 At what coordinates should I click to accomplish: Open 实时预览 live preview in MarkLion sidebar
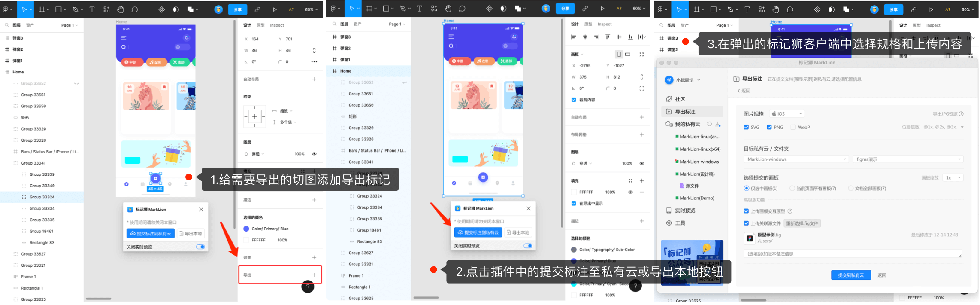684,210
